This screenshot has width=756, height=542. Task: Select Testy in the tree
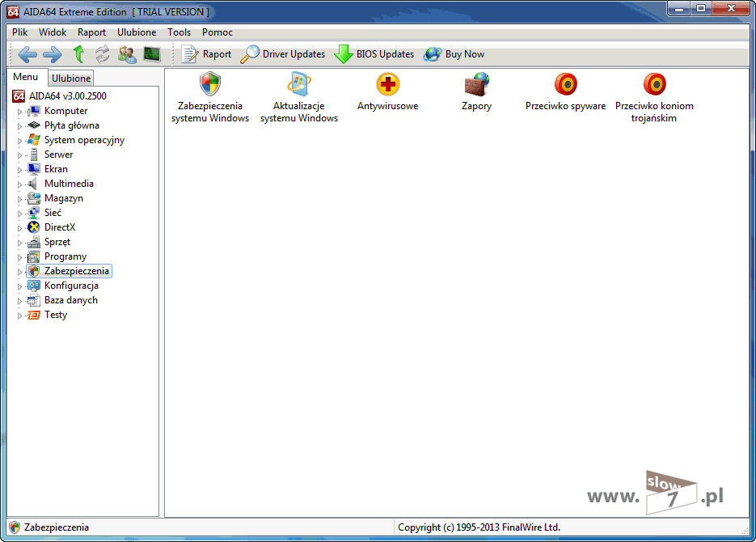(56, 315)
